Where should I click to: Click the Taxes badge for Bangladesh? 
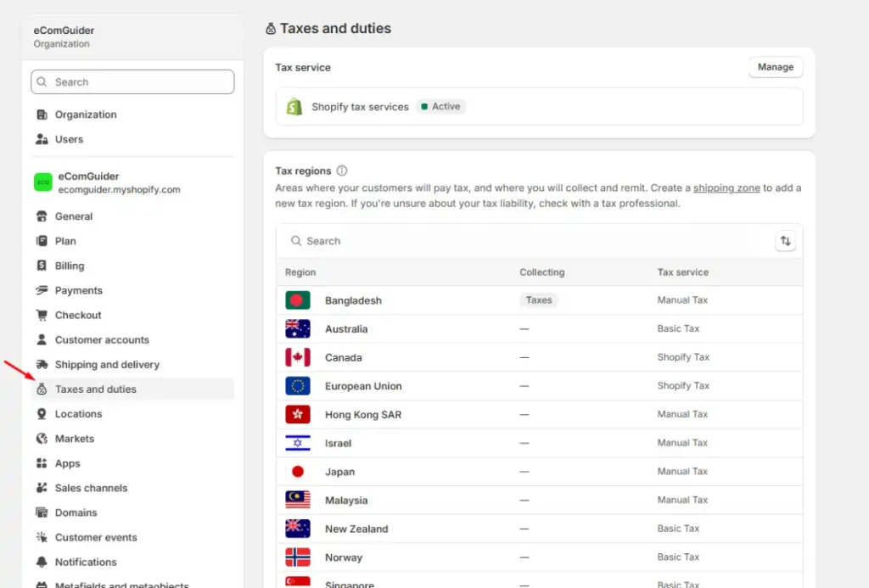click(539, 300)
